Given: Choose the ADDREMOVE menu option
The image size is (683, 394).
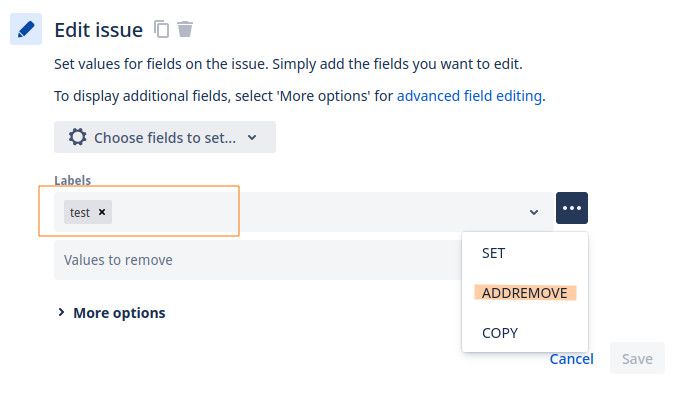Looking at the screenshot, I should [x=525, y=293].
